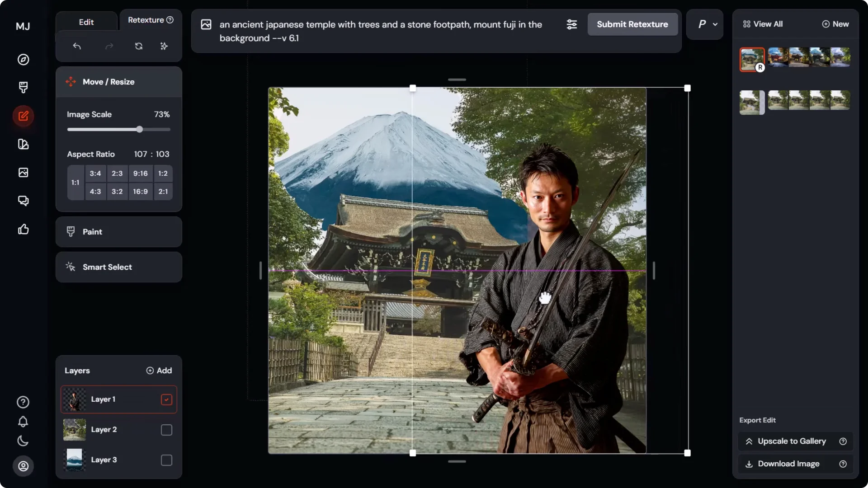The width and height of the screenshot is (868, 488).
Task: Open the Organize panel icon in the sidebar
Action: pyautogui.click(x=23, y=144)
